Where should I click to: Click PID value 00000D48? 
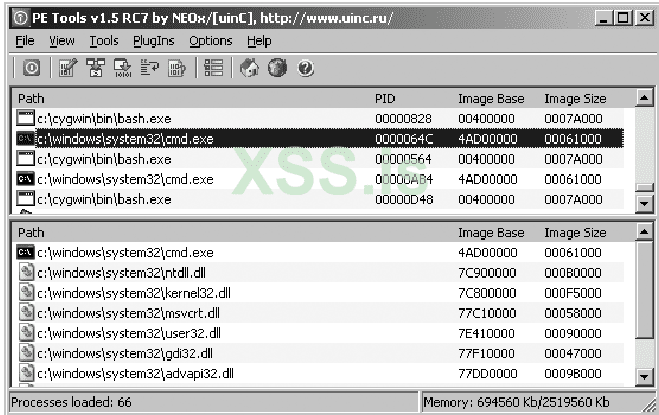[404, 199]
